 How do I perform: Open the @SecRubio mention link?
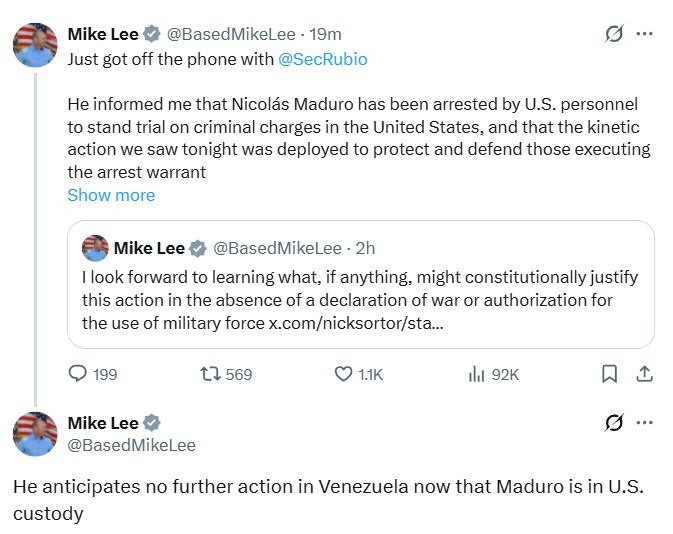322,59
